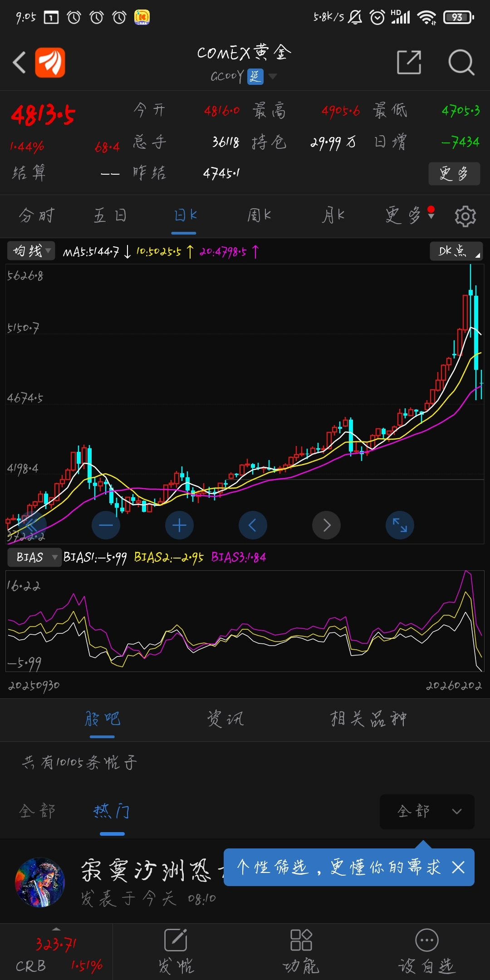This screenshot has height=980, width=490.
Task: Zoom in chart with plus button
Action: pos(179,525)
